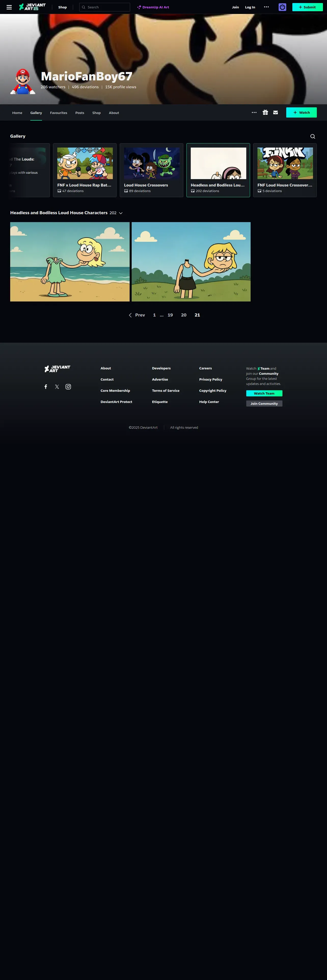Image resolution: width=327 pixels, height=980 pixels.
Task: Open the Instagram icon in footer
Action: (68, 387)
